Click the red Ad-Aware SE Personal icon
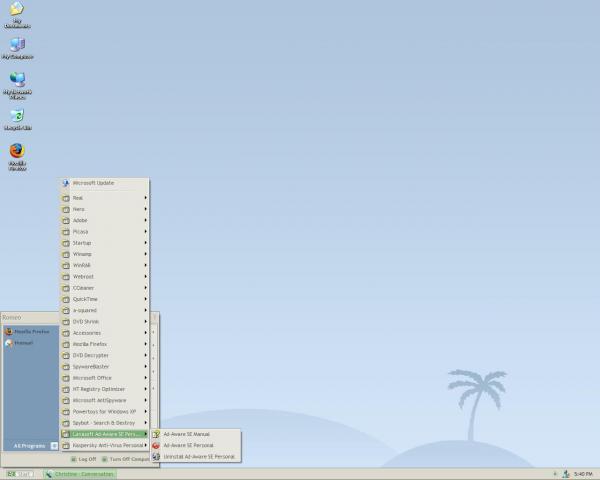Viewport: 600px width, 480px height. (156, 446)
